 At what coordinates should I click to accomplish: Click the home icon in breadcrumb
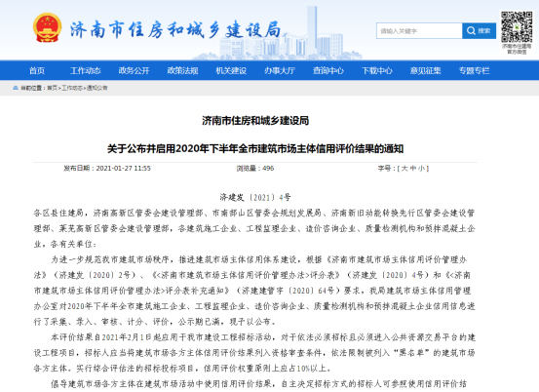16,88
